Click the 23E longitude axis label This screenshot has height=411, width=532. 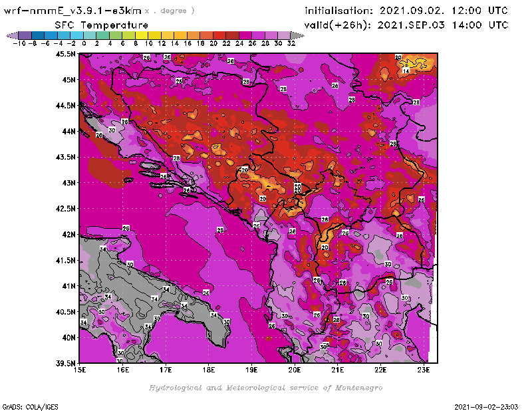click(x=424, y=370)
